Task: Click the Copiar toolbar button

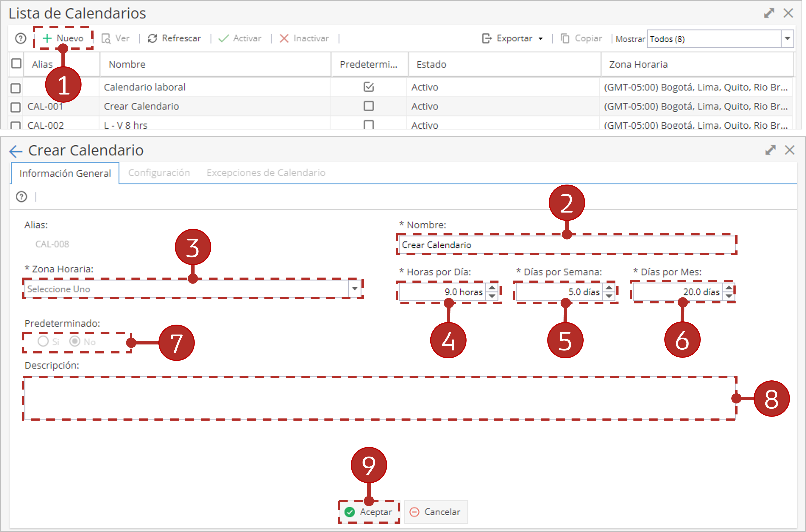Action: pyautogui.click(x=581, y=38)
